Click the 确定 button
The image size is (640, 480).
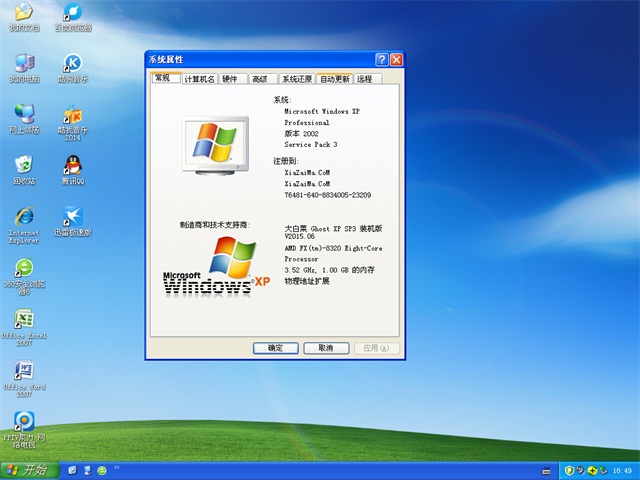point(275,348)
